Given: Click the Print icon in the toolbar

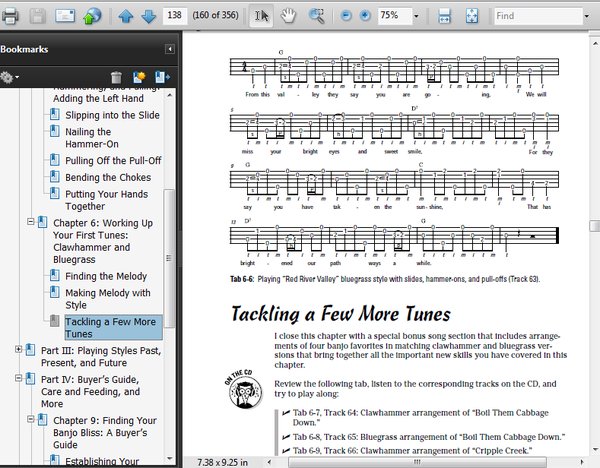Looking at the screenshot, I should point(10,16).
